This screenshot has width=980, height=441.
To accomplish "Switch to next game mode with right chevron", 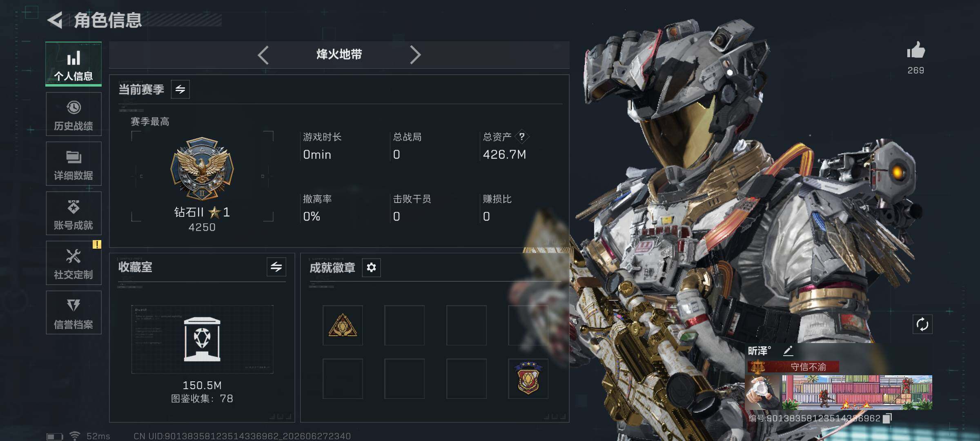I will [x=415, y=55].
